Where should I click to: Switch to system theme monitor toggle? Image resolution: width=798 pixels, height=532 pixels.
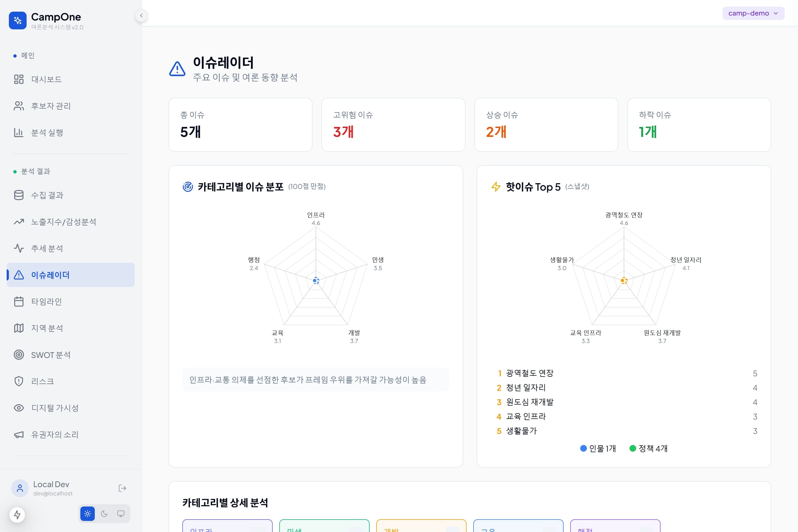(121, 514)
